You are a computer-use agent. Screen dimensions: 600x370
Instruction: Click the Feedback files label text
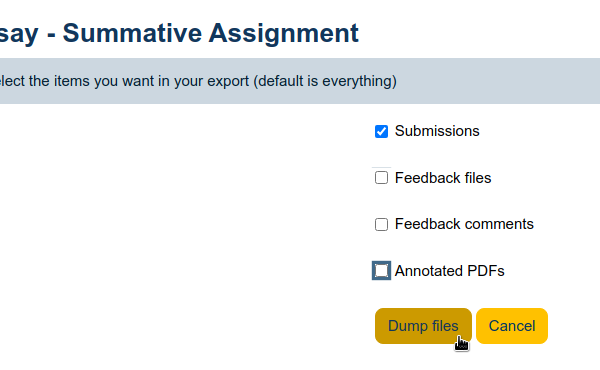443,178
